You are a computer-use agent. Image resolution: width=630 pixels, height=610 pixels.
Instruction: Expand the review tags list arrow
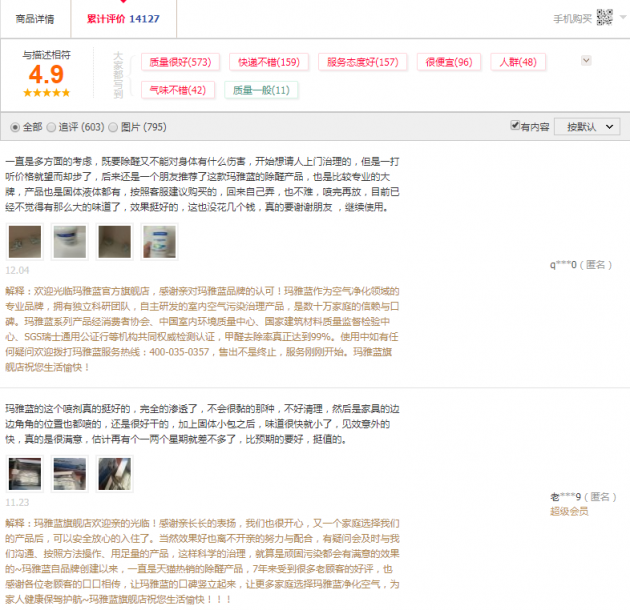tap(586, 61)
